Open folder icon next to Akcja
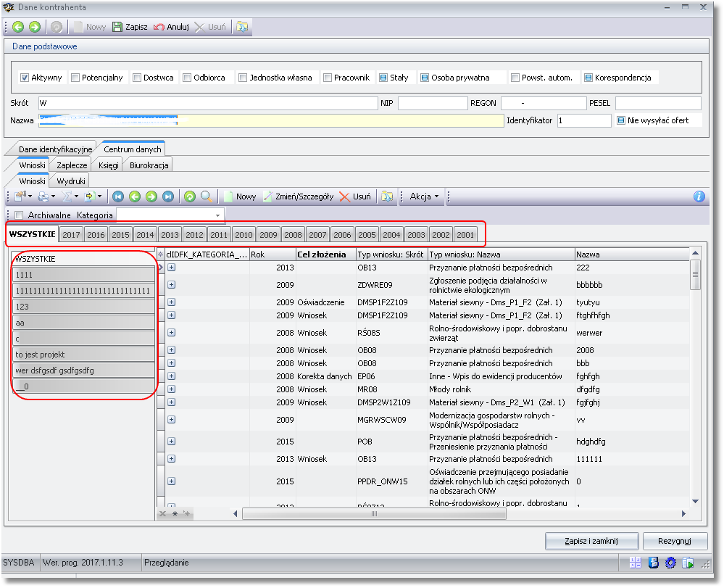This screenshot has height=588, width=724. pos(387,196)
